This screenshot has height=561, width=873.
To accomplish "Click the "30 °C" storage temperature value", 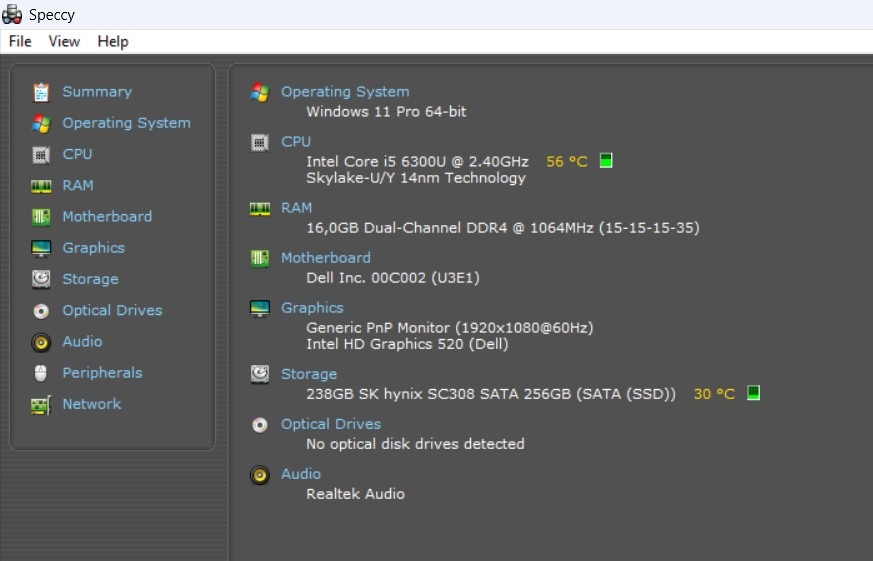I will click(714, 394).
